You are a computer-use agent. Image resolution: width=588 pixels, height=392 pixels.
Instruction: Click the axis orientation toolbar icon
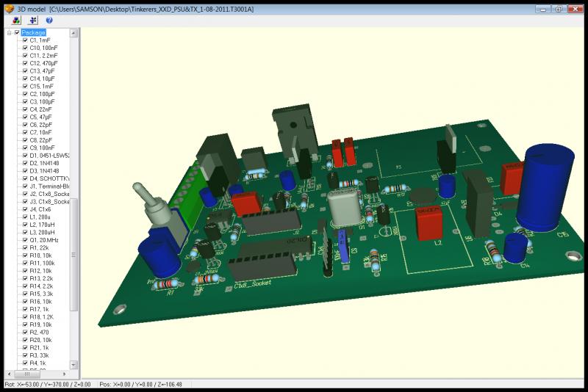(x=33, y=21)
